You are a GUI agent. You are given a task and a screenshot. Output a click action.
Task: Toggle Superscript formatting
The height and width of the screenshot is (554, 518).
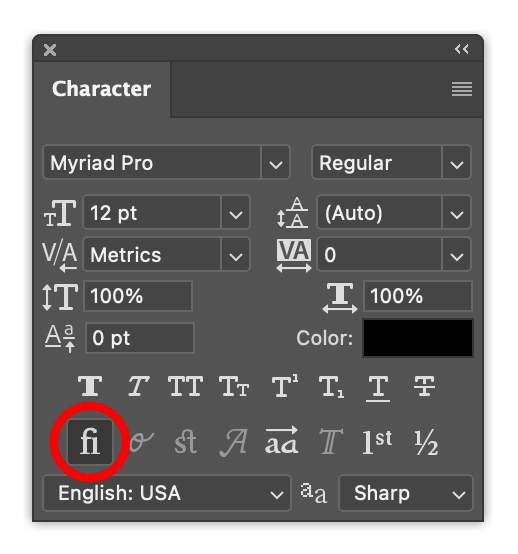[285, 386]
